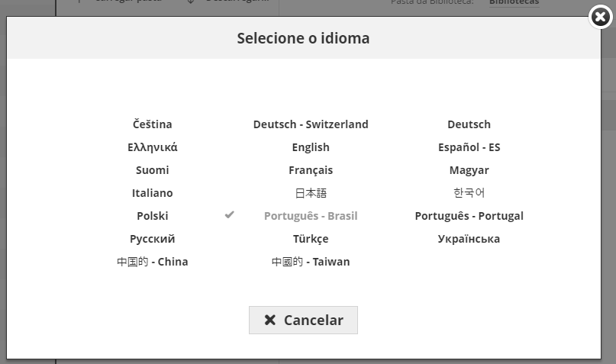Select Русский language
The height and width of the screenshot is (364, 616).
153,239
